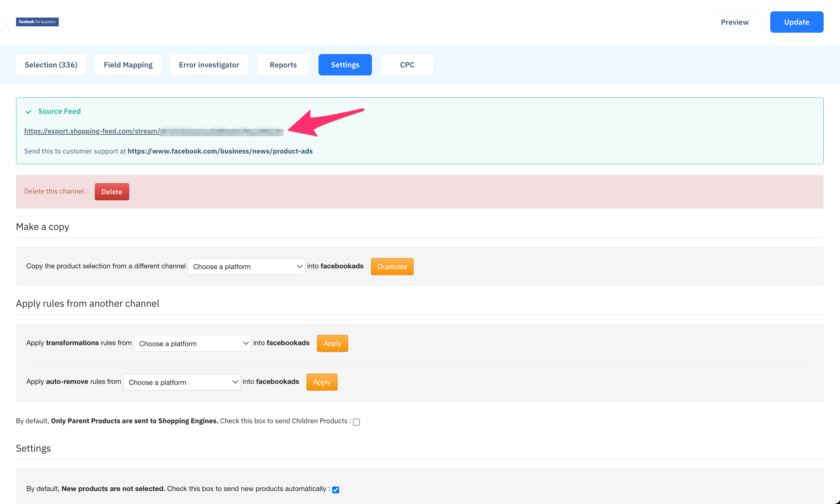Open platform dropdown for auto-remove rules

pyautogui.click(x=182, y=382)
